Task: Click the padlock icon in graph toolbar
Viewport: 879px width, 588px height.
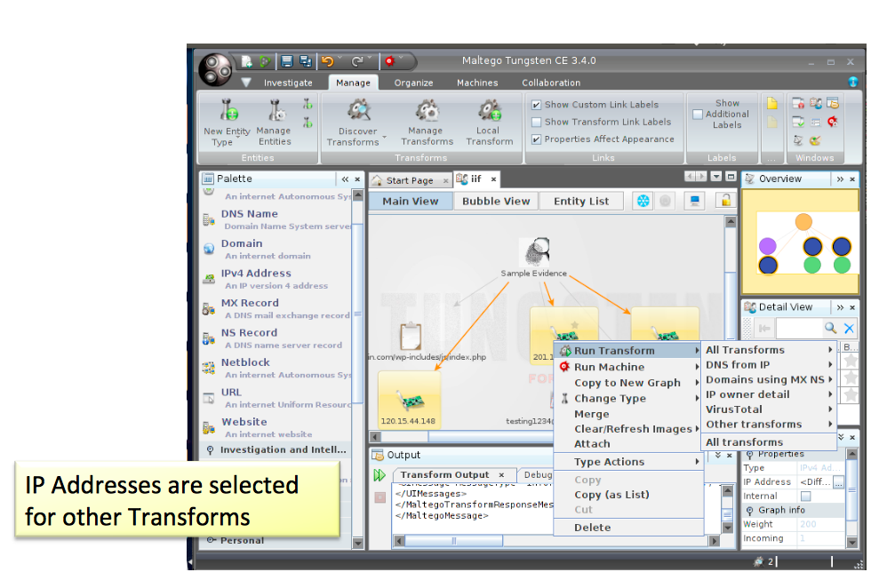Action: pyautogui.click(x=725, y=201)
